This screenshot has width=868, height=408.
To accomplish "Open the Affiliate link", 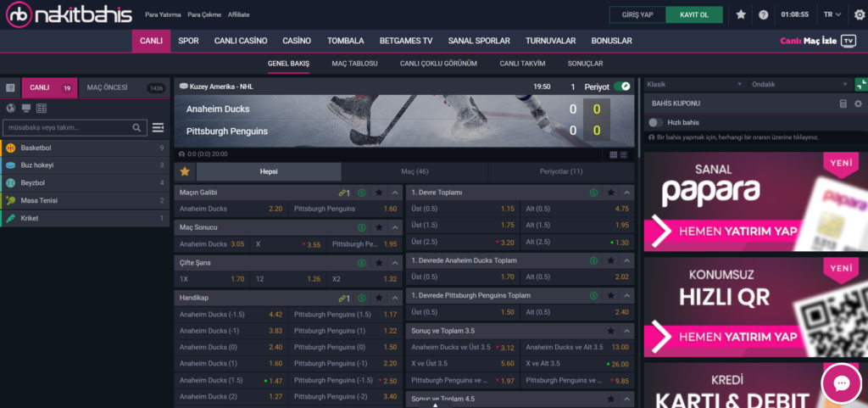I will point(238,15).
